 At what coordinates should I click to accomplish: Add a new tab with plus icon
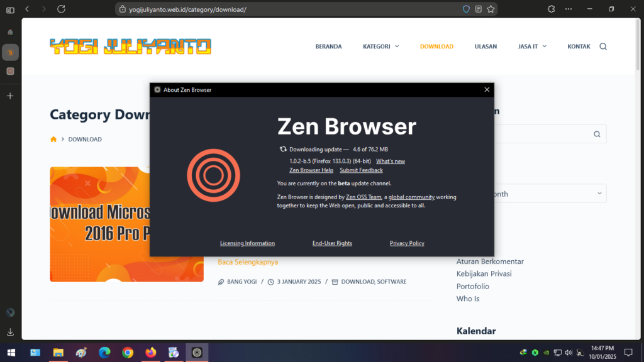pyautogui.click(x=10, y=96)
